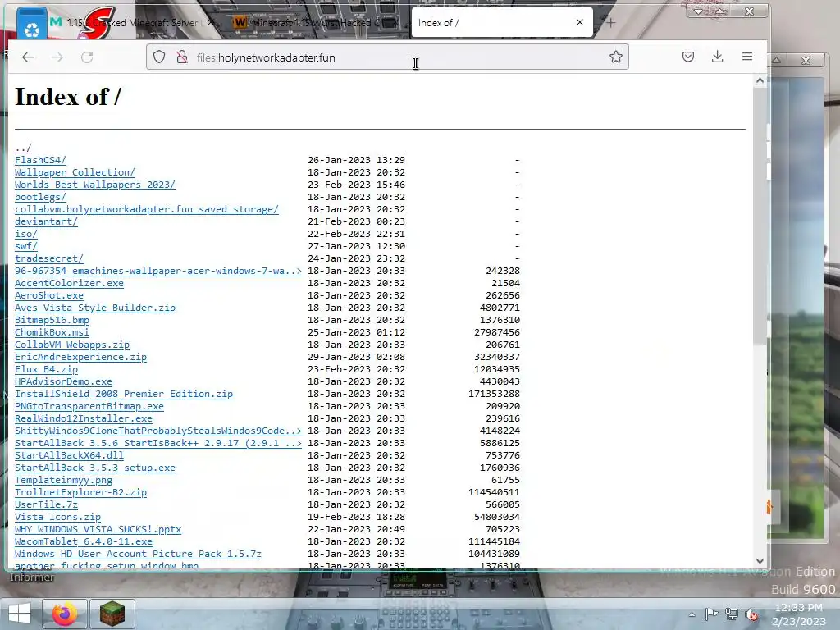Open Templateinmyy.png
The height and width of the screenshot is (630, 840).
click(63, 481)
